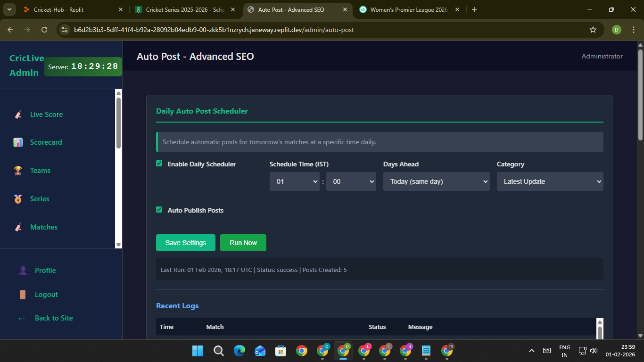Open the Profile user icon
The width and height of the screenshot is (644, 362).
(23, 271)
